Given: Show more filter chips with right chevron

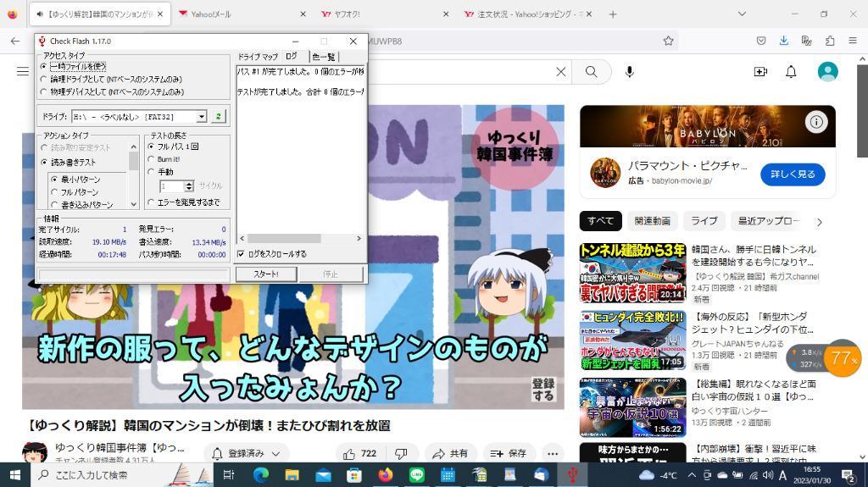Looking at the screenshot, I should pyautogui.click(x=820, y=222).
